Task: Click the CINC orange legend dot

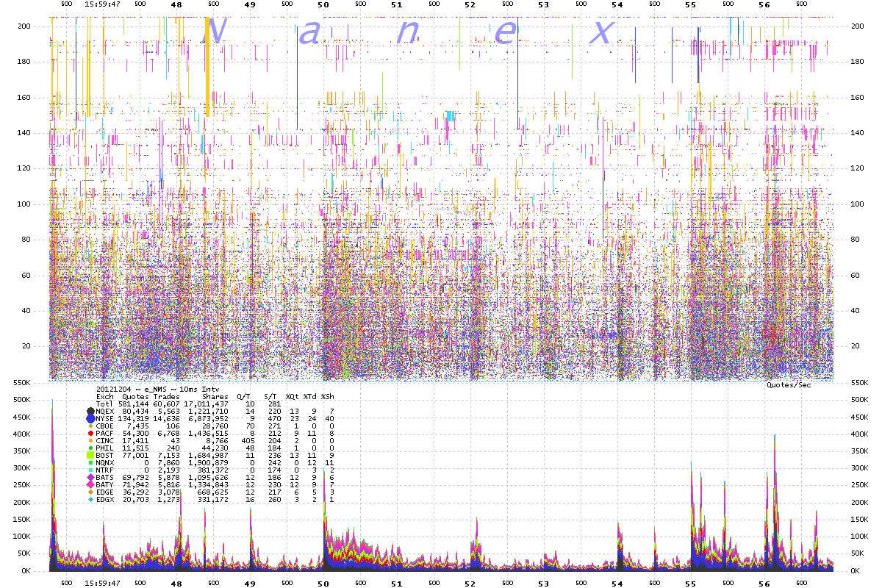Action: (x=90, y=441)
